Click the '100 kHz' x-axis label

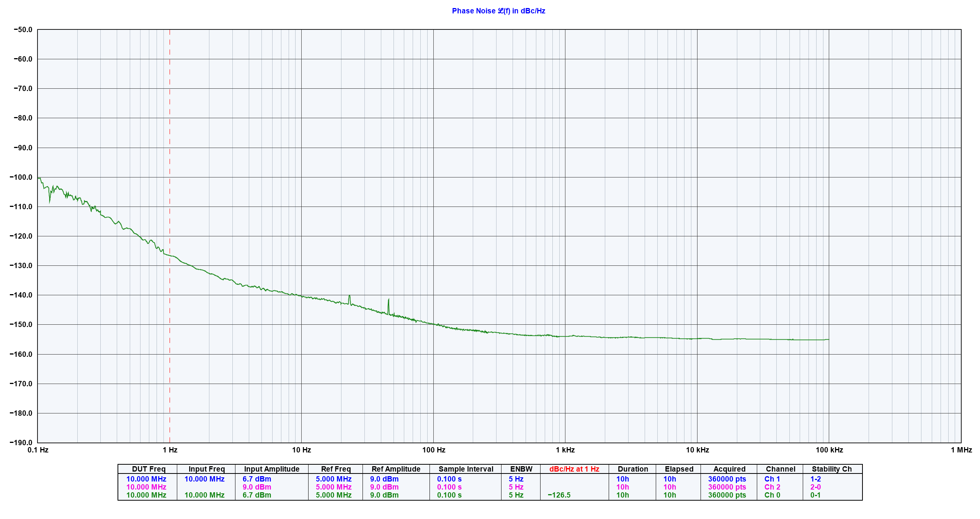[x=829, y=450]
